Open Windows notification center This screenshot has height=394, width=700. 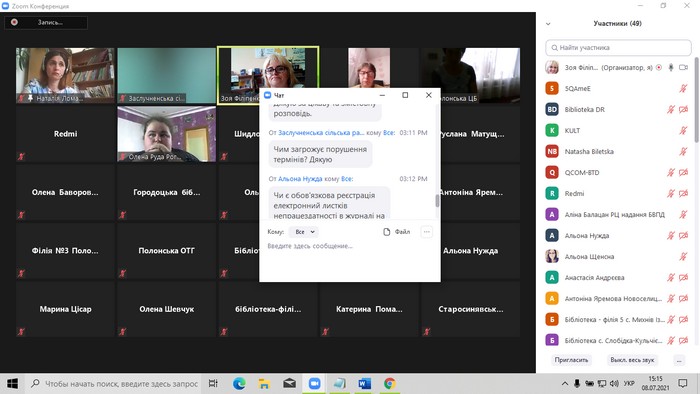pos(683,383)
